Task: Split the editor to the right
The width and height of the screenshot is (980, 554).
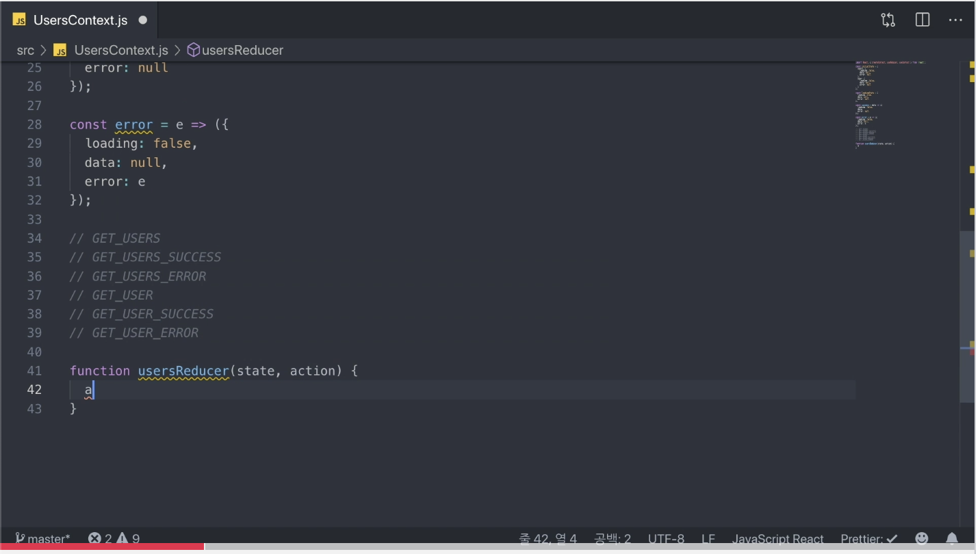Action: coord(923,20)
